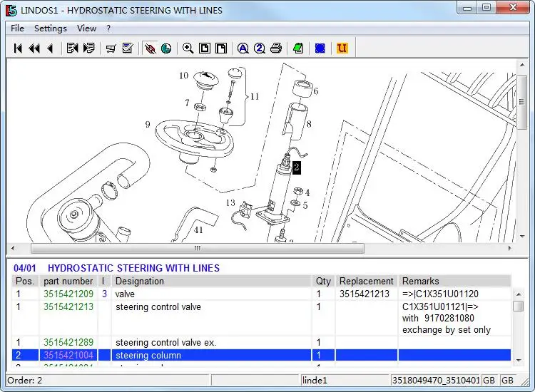Open the File menu
Viewport: 535px width, 392px height.
point(17,29)
